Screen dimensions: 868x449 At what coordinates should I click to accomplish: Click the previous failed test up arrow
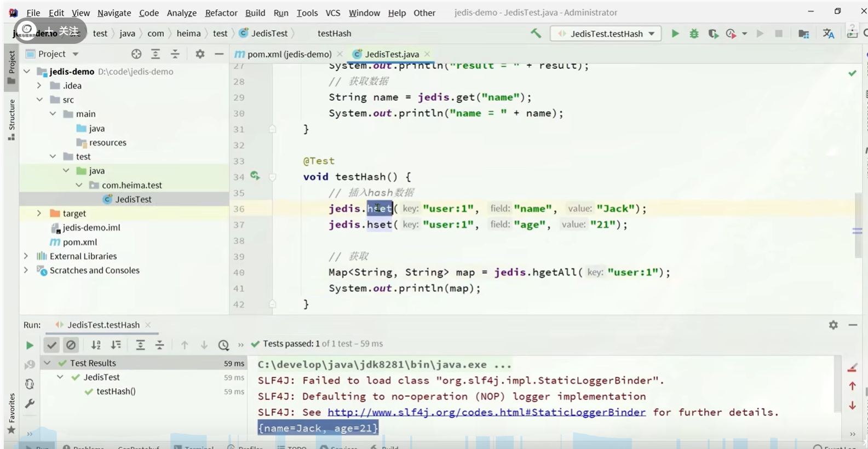point(185,345)
